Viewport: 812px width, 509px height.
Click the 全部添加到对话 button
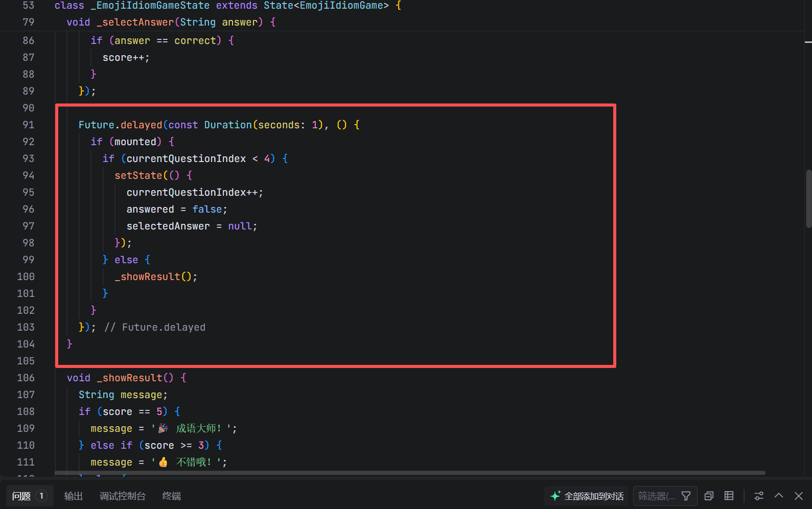click(587, 496)
